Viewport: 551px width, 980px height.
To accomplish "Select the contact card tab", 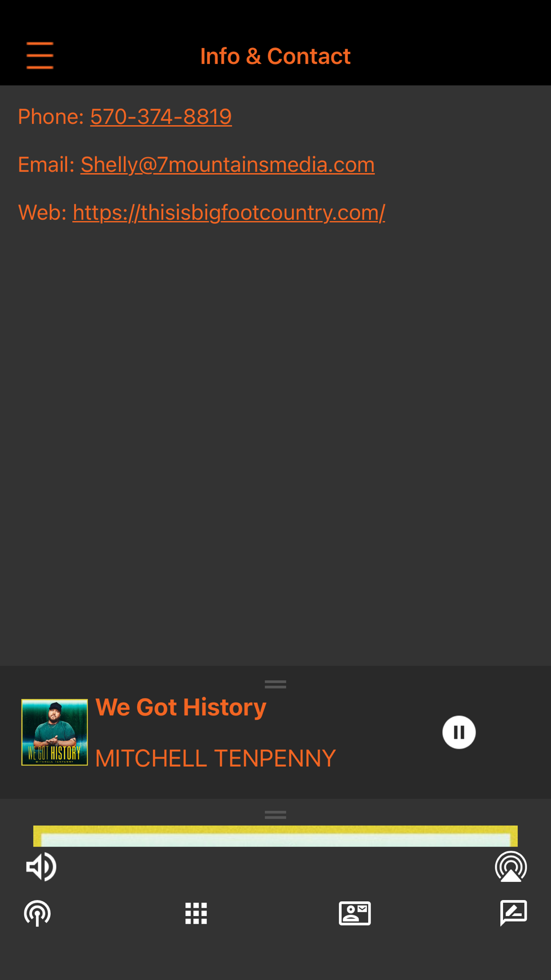I will pyautogui.click(x=355, y=913).
